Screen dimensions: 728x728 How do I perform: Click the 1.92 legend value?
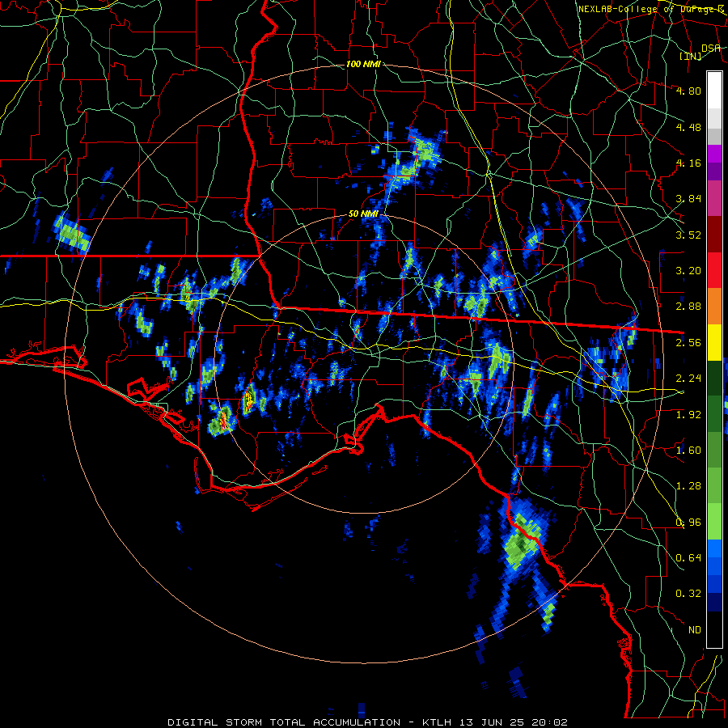(x=688, y=414)
